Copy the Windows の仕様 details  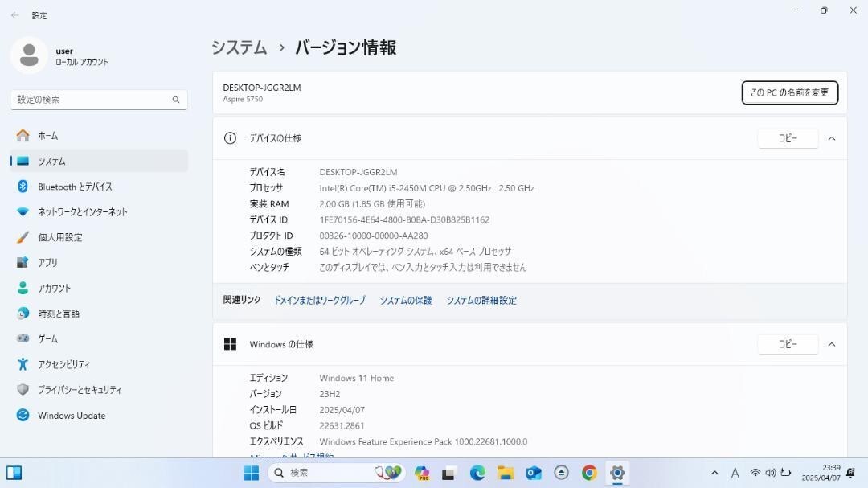click(788, 345)
